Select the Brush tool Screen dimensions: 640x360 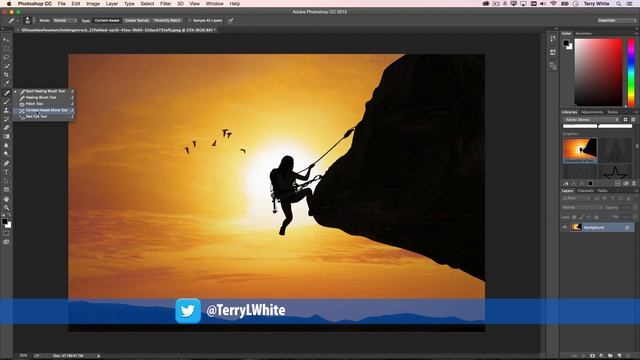click(6, 102)
